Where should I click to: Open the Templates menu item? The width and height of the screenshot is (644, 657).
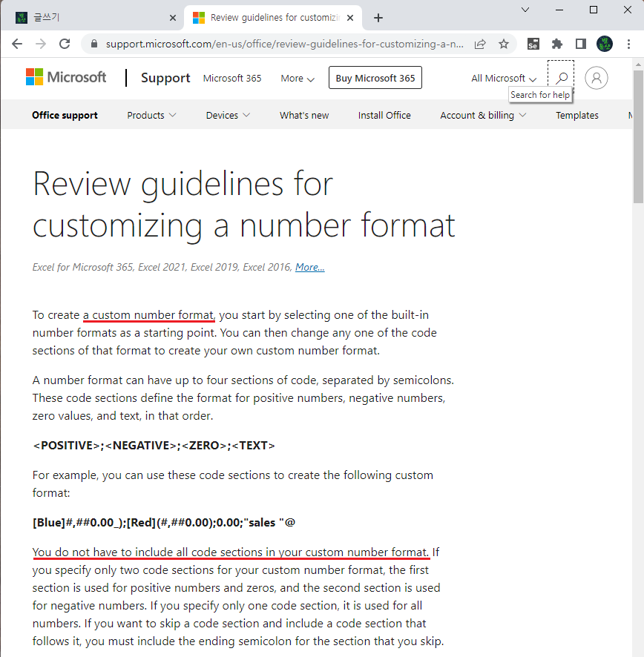tap(577, 115)
